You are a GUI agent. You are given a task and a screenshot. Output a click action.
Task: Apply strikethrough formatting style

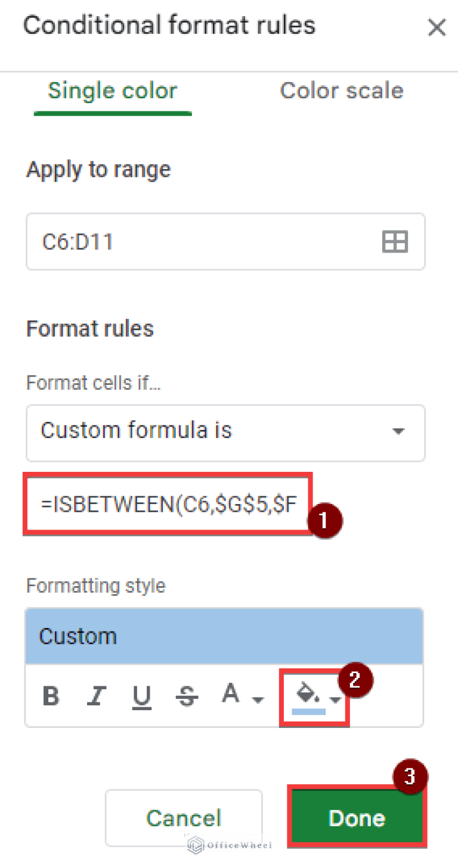tap(187, 695)
